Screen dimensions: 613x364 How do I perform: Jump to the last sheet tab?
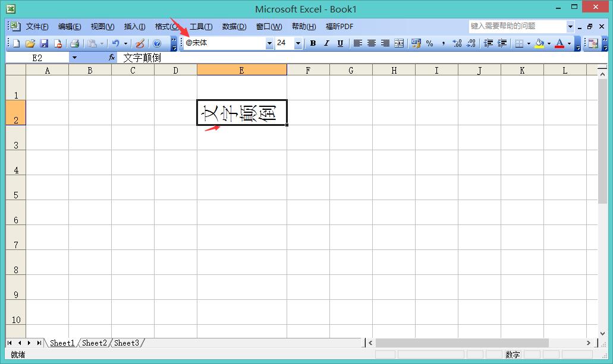click(39, 343)
